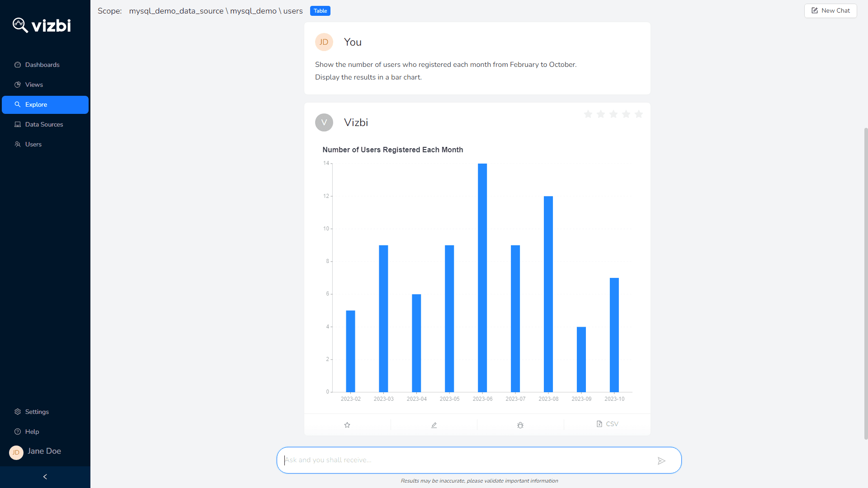Open Help section

tap(31, 432)
